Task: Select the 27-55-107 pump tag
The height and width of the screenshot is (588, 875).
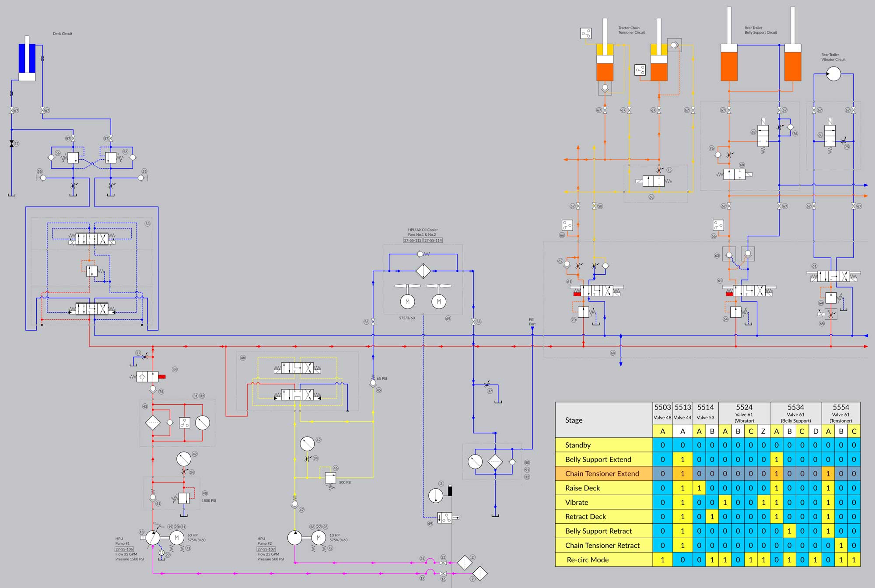Action: point(266,549)
